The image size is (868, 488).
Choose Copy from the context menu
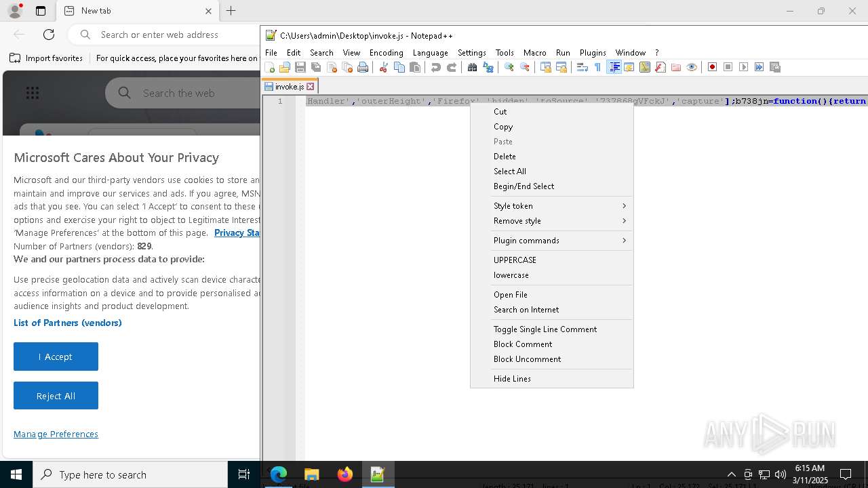point(551,126)
